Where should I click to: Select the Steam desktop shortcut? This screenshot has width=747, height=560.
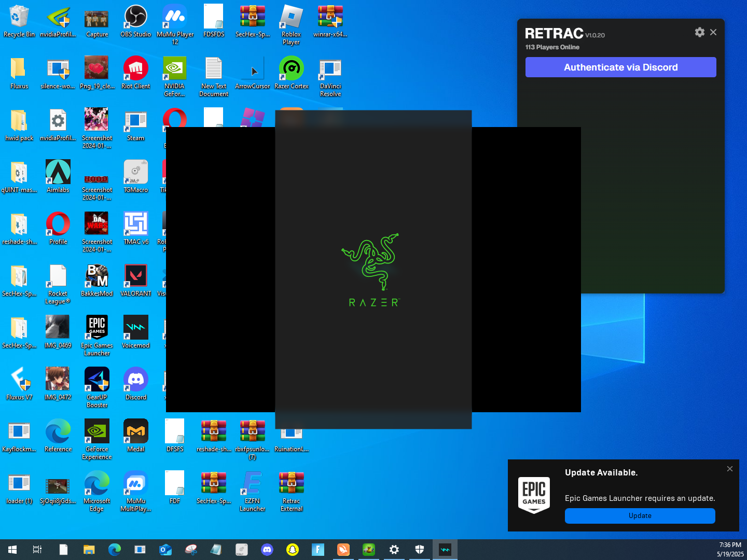click(136, 125)
